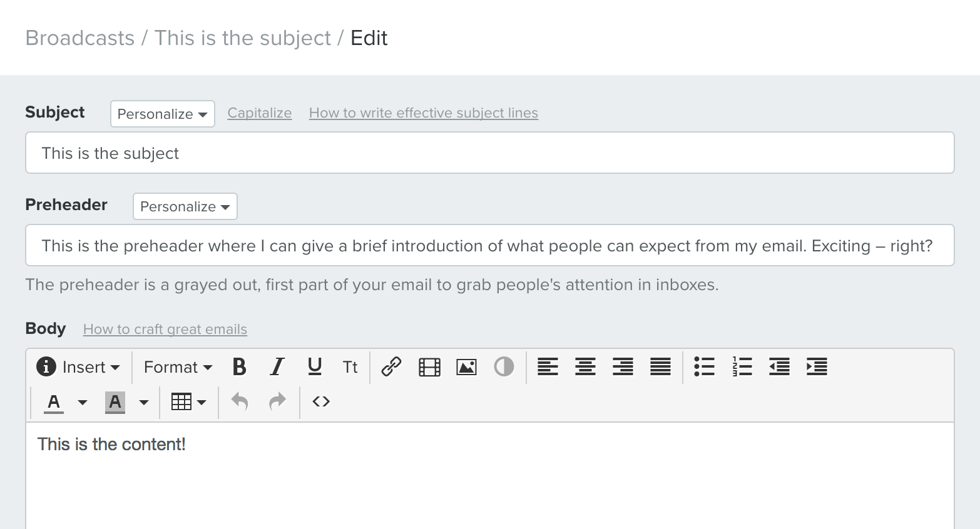Insert a video with the filmstrip icon
The width and height of the screenshot is (980, 529).
point(429,367)
